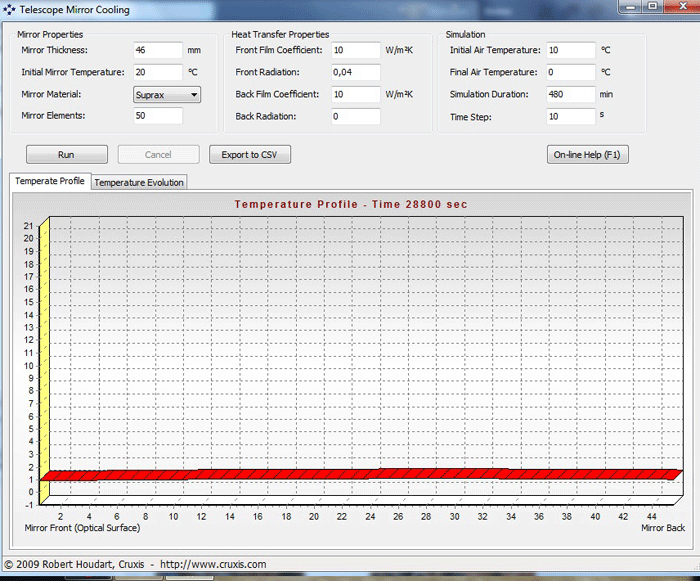Edit Initial Mirror Temperature field
The image size is (700, 581).
click(x=158, y=72)
